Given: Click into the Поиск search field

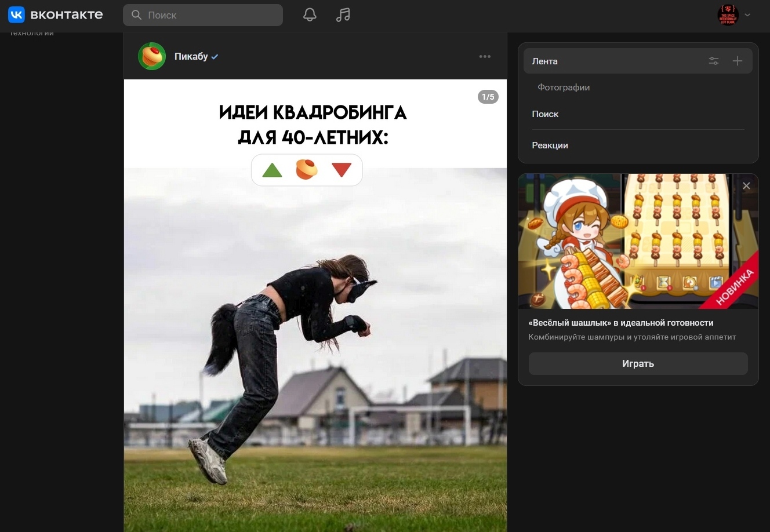Looking at the screenshot, I should [x=209, y=15].
